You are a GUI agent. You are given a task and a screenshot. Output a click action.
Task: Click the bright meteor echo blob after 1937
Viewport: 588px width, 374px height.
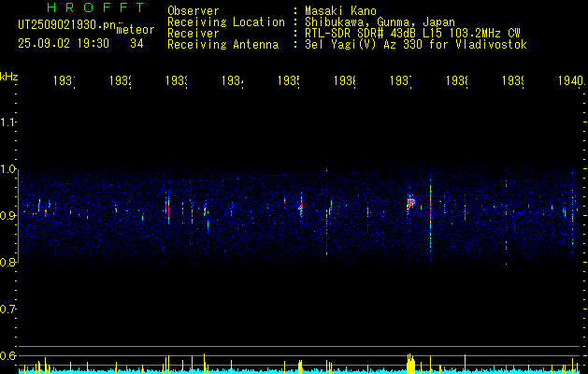coord(411,202)
